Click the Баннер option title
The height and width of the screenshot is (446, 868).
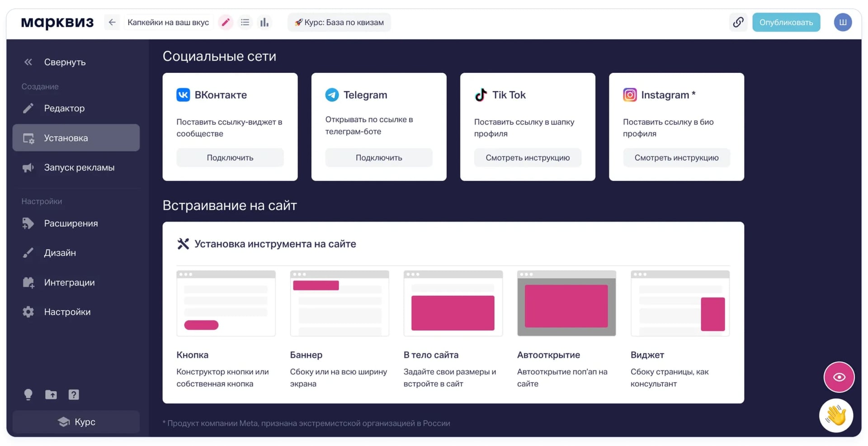tap(306, 355)
